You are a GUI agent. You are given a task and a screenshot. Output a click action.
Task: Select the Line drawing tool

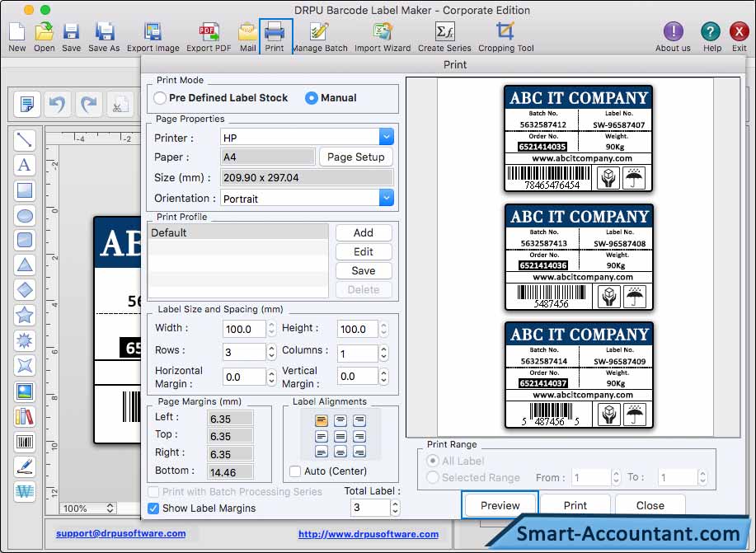(25, 140)
